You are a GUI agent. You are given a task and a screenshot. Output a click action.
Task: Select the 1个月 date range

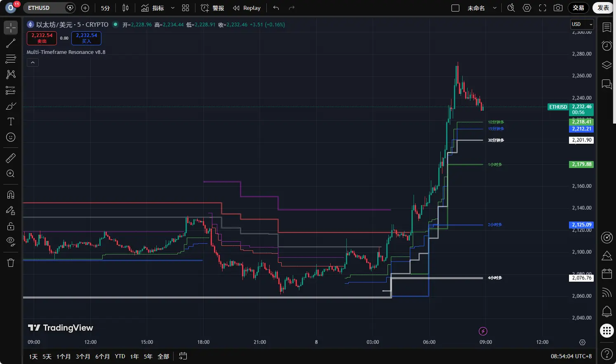pyautogui.click(x=63, y=357)
